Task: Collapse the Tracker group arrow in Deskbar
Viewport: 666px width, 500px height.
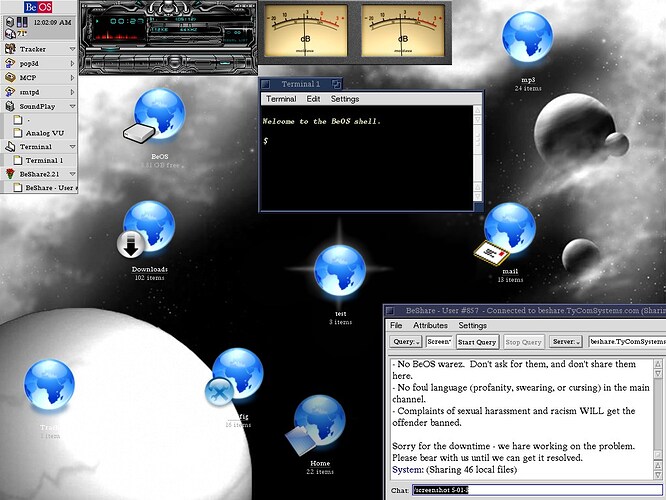Action: (72, 49)
